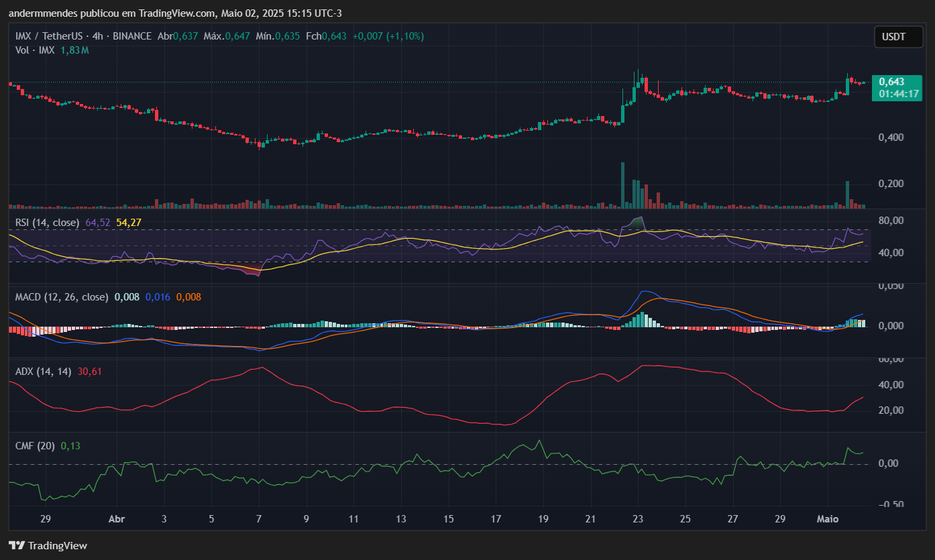Viewport: 935px width, 560px height.
Task: Click the red ADX value 30,61
Action: tap(89, 371)
